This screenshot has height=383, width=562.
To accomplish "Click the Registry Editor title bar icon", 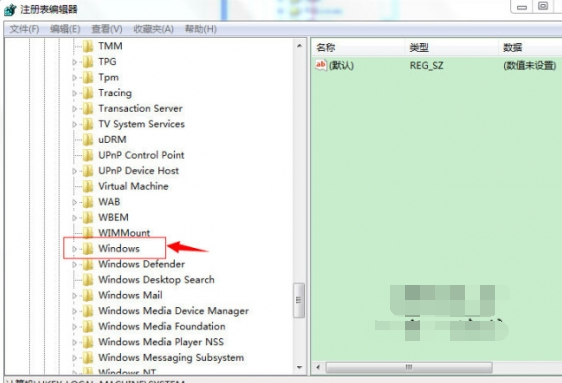I will click(x=10, y=9).
